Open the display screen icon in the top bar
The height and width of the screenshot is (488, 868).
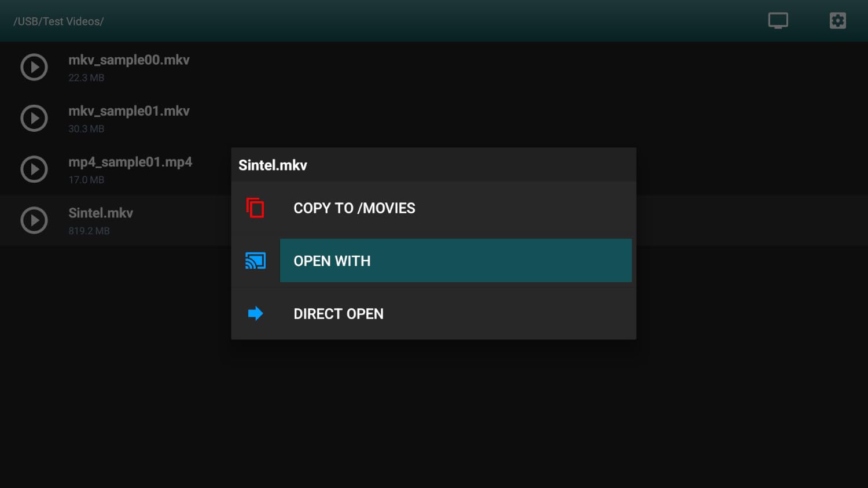[x=778, y=21]
